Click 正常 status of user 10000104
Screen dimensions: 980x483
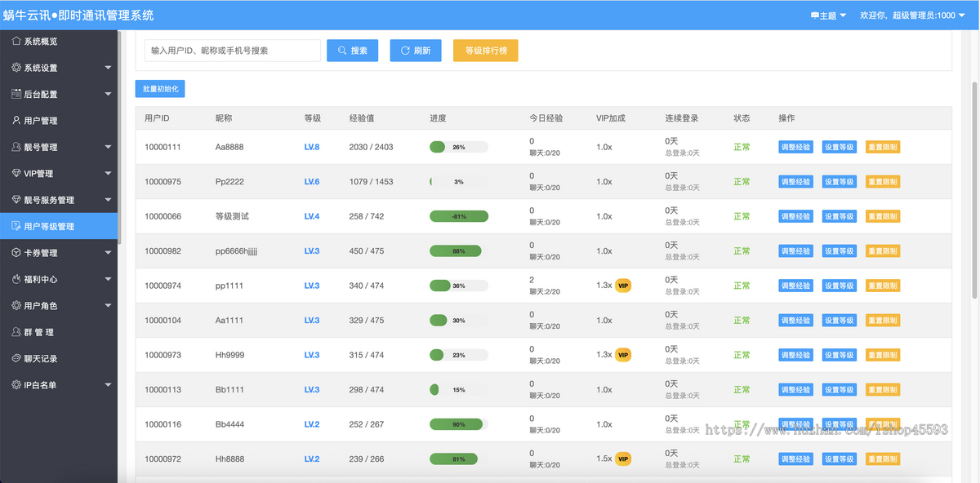(742, 321)
